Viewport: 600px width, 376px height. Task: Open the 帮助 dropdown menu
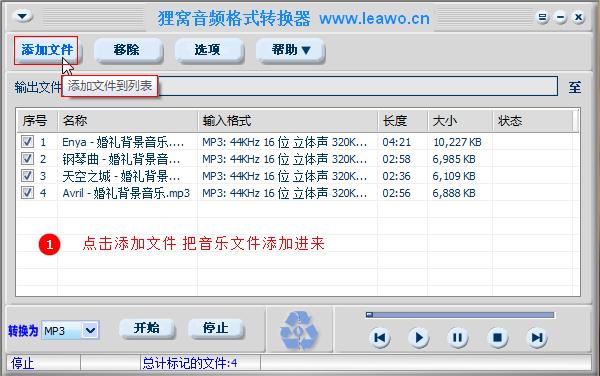point(291,50)
